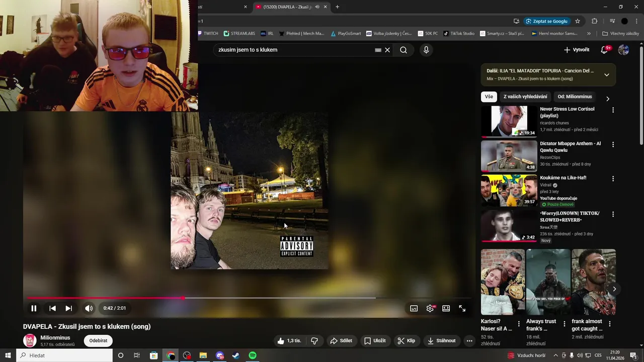This screenshot has height=362, width=644.
Task: Open the Milionminus channel name link
Action: [x=55, y=338]
